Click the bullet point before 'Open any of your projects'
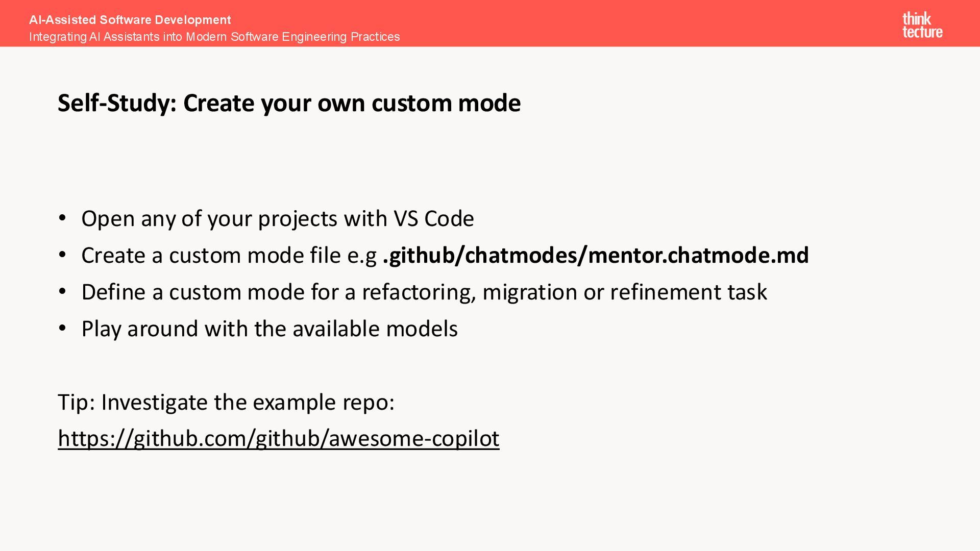This screenshot has width=980, height=551. point(62,218)
